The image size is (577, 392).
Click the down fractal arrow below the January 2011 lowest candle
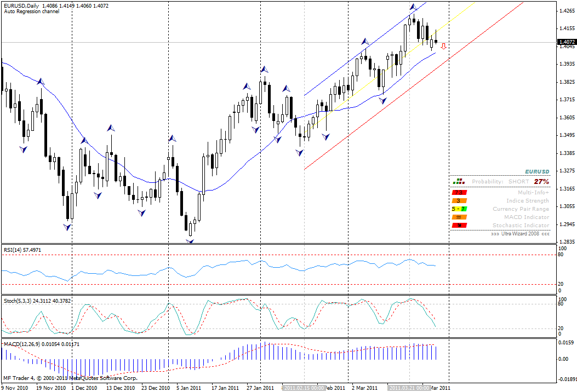(x=190, y=241)
